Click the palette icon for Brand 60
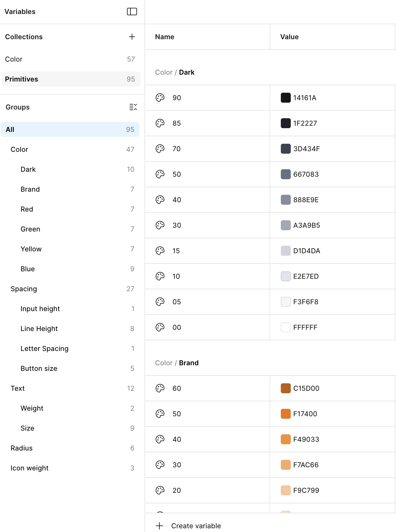Viewport: 396px width, 532px height. 160,388
